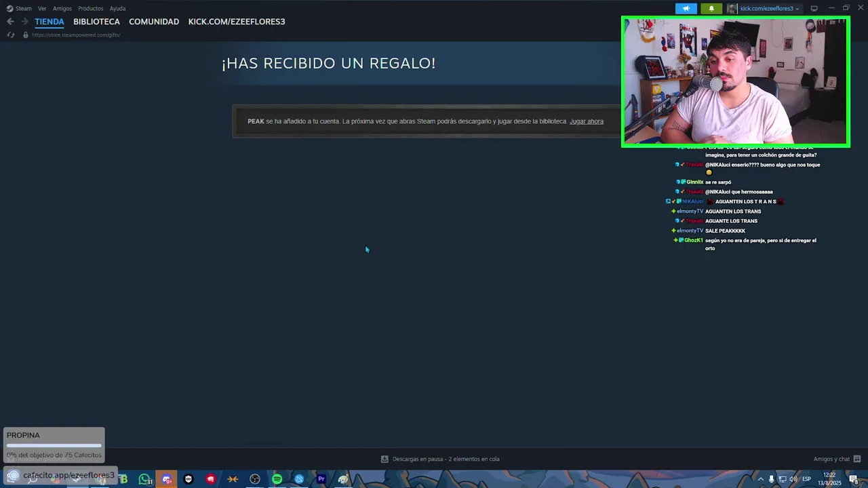Open WhatsApp from the taskbar

(x=144, y=479)
